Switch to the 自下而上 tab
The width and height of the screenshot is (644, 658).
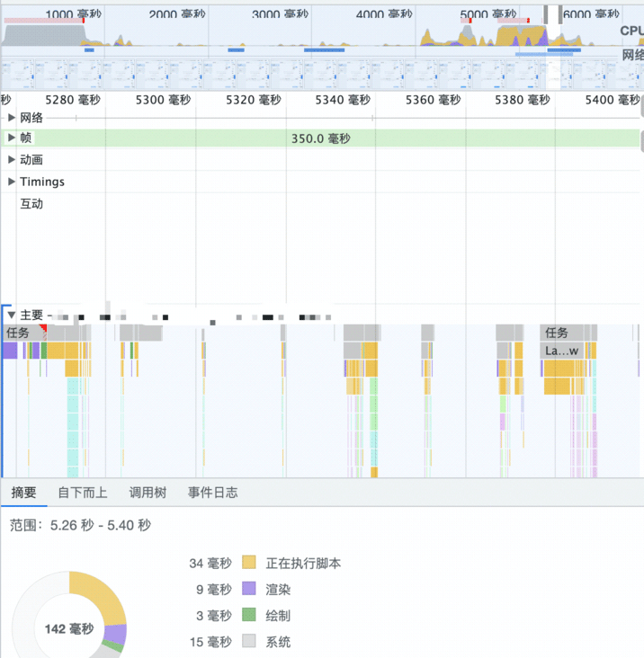point(83,493)
